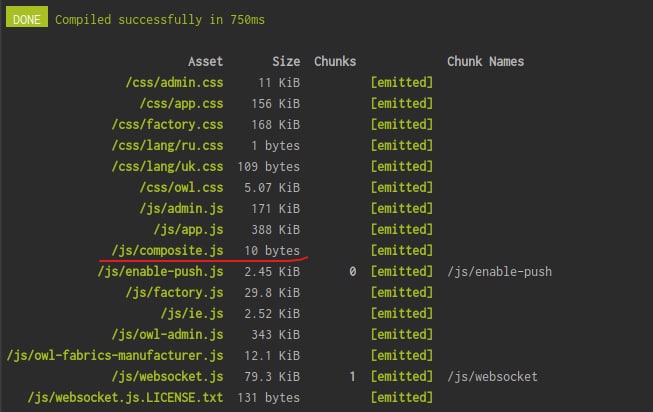Select the /css/admin.css asset path
Screen dimensions: 653x412
click(174, 82)
